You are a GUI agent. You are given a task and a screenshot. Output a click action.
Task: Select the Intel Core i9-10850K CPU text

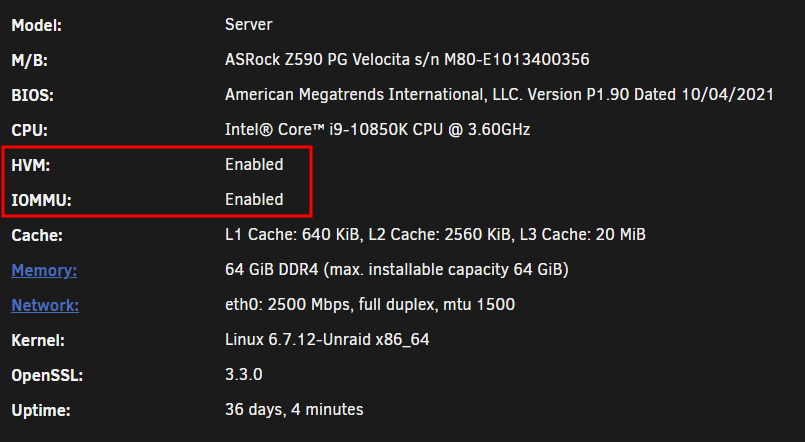pyautogui.click(x=377, y=129)
